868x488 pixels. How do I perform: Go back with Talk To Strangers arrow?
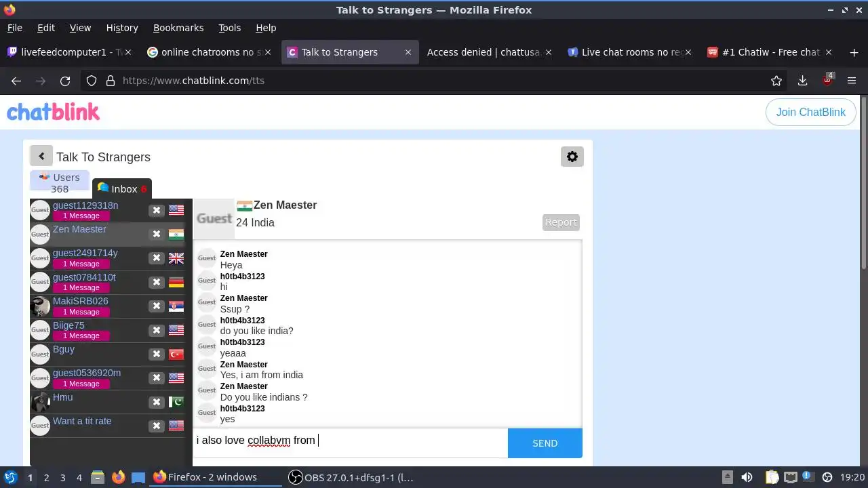coord(41,157)
